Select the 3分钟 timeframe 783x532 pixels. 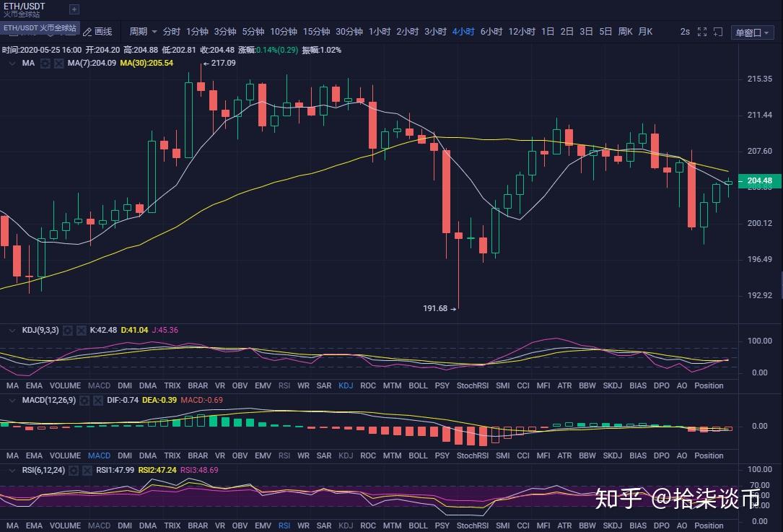click(224, 32)
